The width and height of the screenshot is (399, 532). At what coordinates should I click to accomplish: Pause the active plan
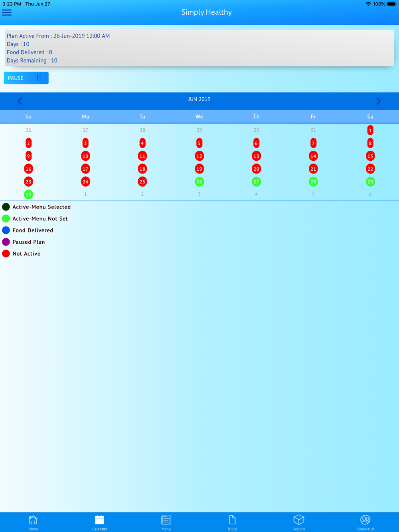[26, 78]
